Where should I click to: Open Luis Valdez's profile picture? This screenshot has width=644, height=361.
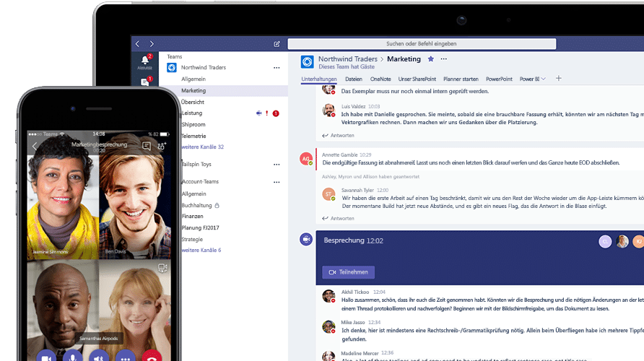click(328, 110)
